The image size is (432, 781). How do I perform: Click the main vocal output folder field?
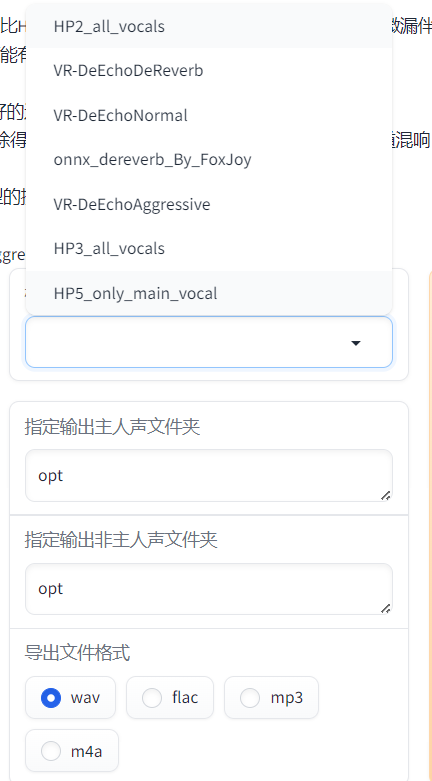pyautogui.click(x=209, y=476)
